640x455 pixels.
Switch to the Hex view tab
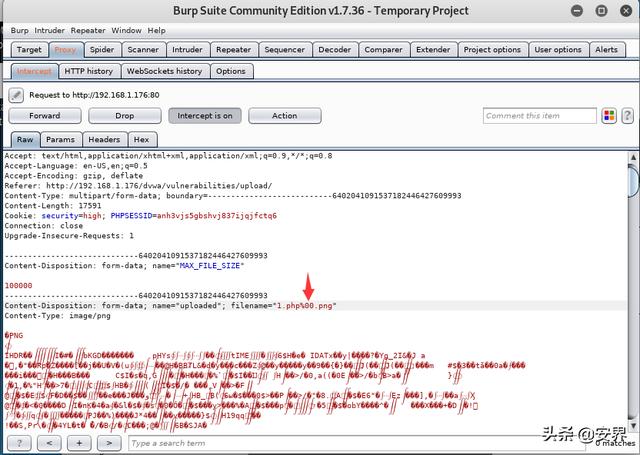tap(142, 140)
